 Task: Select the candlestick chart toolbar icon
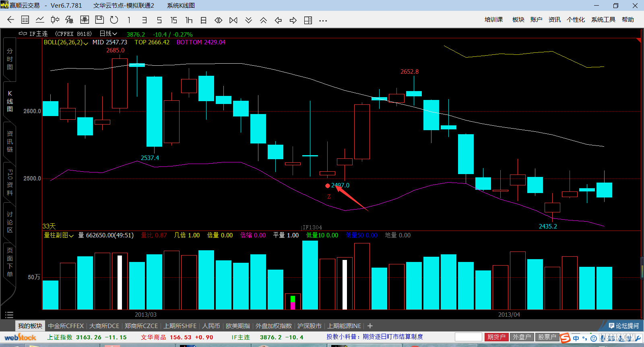(55, 20)
